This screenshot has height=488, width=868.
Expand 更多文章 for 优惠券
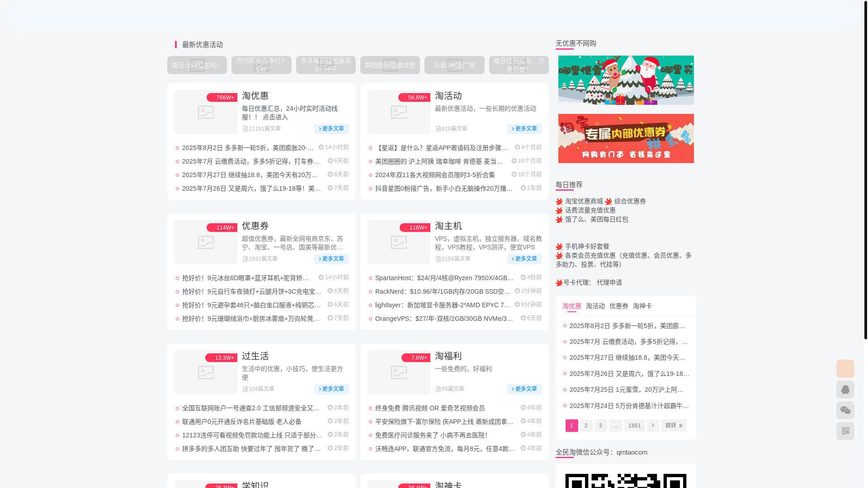[x=331, y=259]
